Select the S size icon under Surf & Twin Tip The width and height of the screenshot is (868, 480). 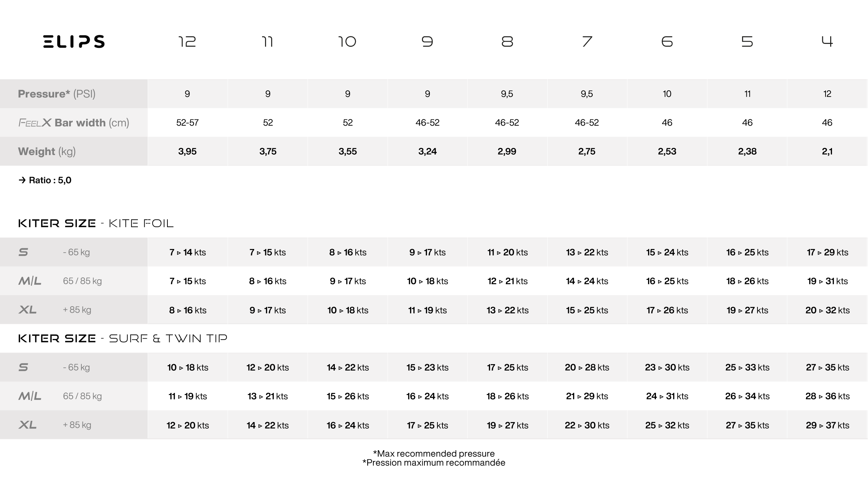point(23,367)
